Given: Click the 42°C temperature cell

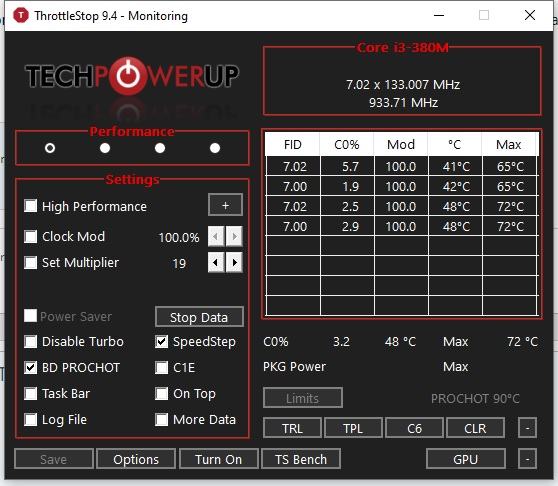Looking at the screenshot, I should (456, 186).
